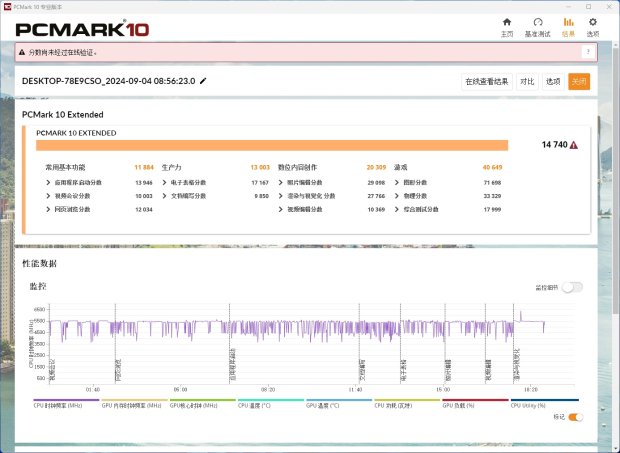
Task: Click the result name DESKTOP-78E9CSO_2024-09-04
Action: [109, 81]
